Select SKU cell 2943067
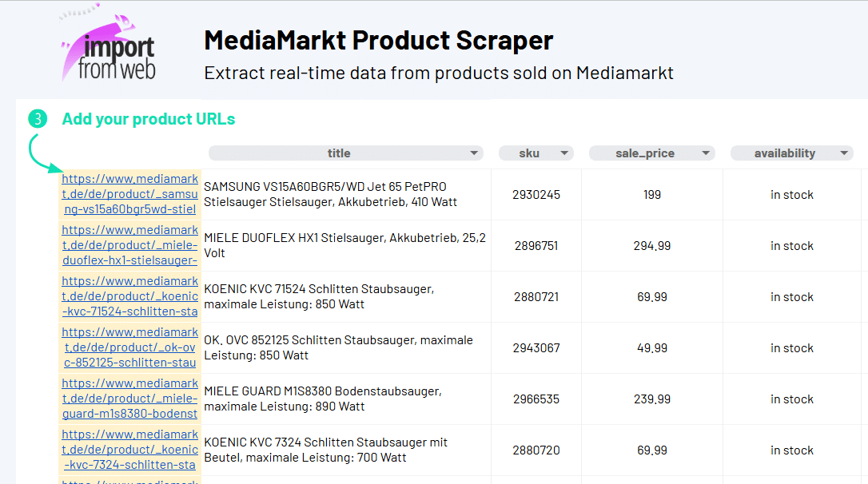 536,348
